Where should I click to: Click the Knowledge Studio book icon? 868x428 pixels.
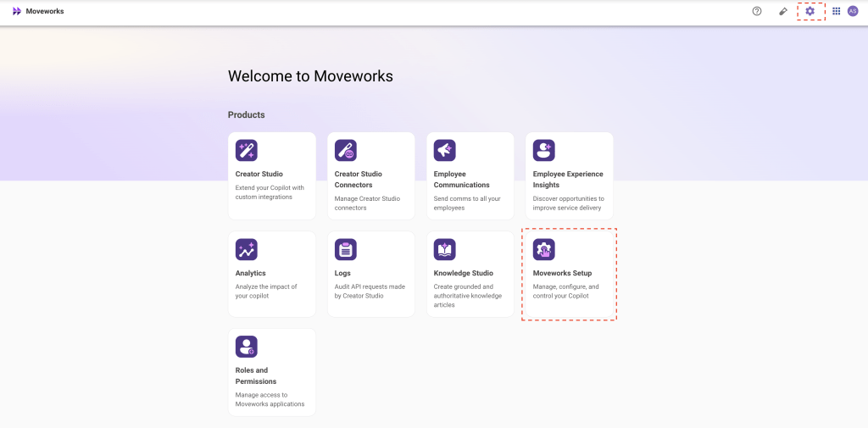pos(444,250)
